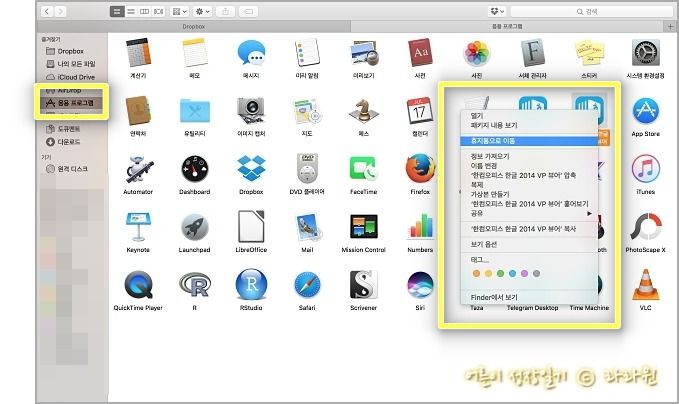The height and width of the screenshot is (404, 679).
Task: Pick the purple tag color dot
Action: (524, 274)
